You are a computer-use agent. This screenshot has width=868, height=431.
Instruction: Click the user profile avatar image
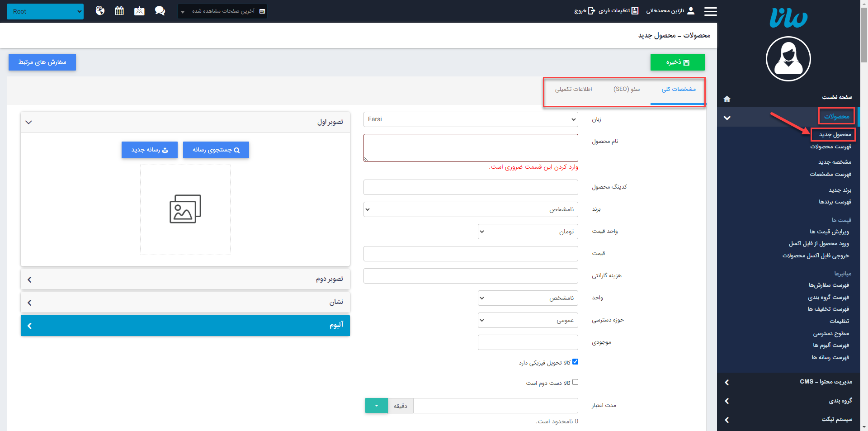(788, 59)
